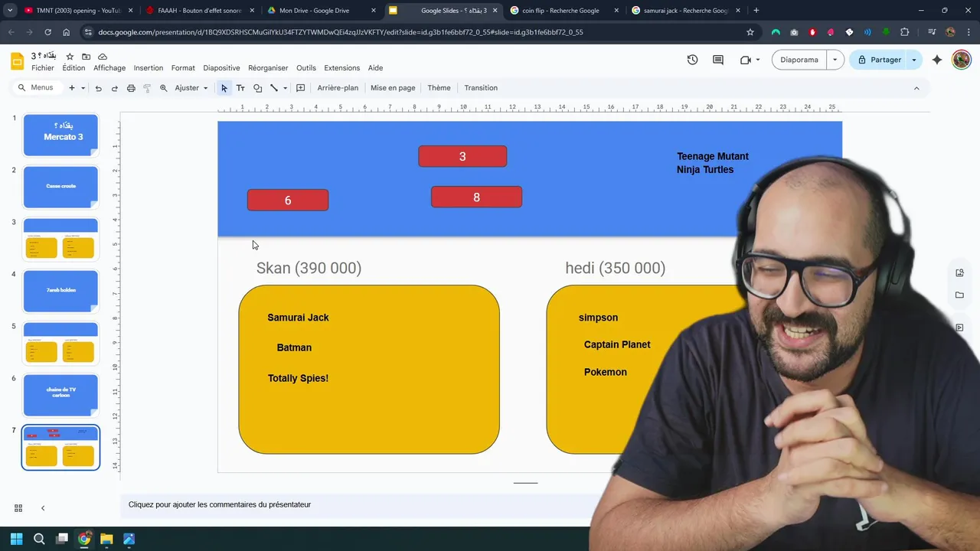Open the comments history panel
Screen dimensions: 980x551
(718, 60)
